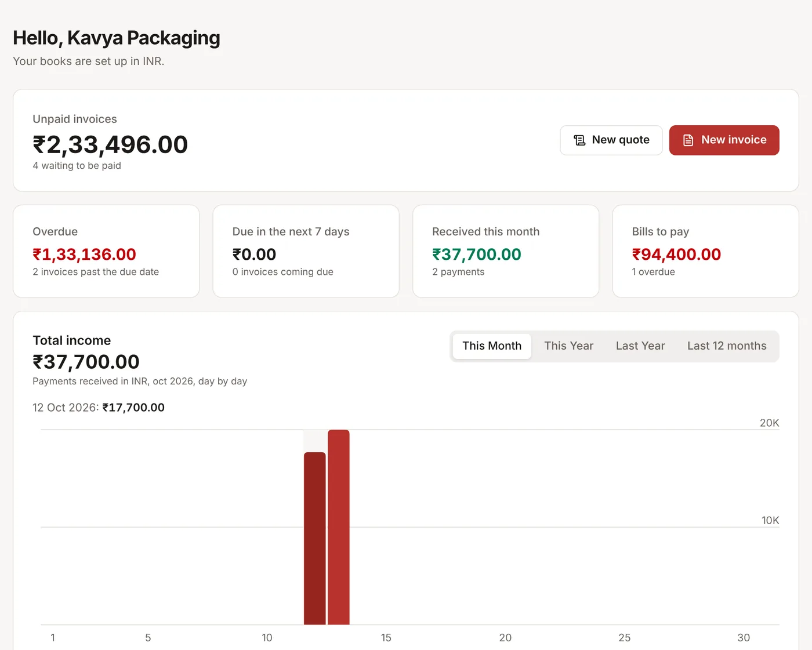Click 'Your books are set up in INR.'
This screenshot has height=650, width=812.
click(x=89, y=61)
